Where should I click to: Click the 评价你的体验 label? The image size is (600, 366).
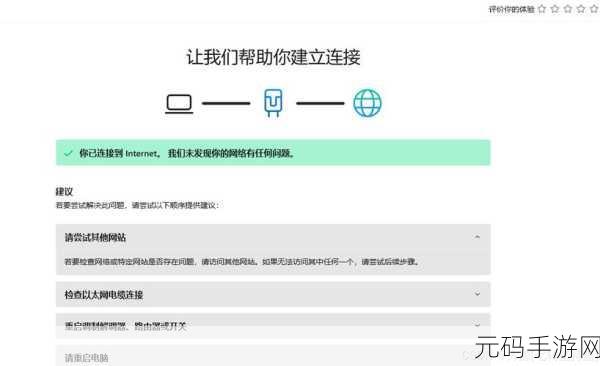(511, 9)
